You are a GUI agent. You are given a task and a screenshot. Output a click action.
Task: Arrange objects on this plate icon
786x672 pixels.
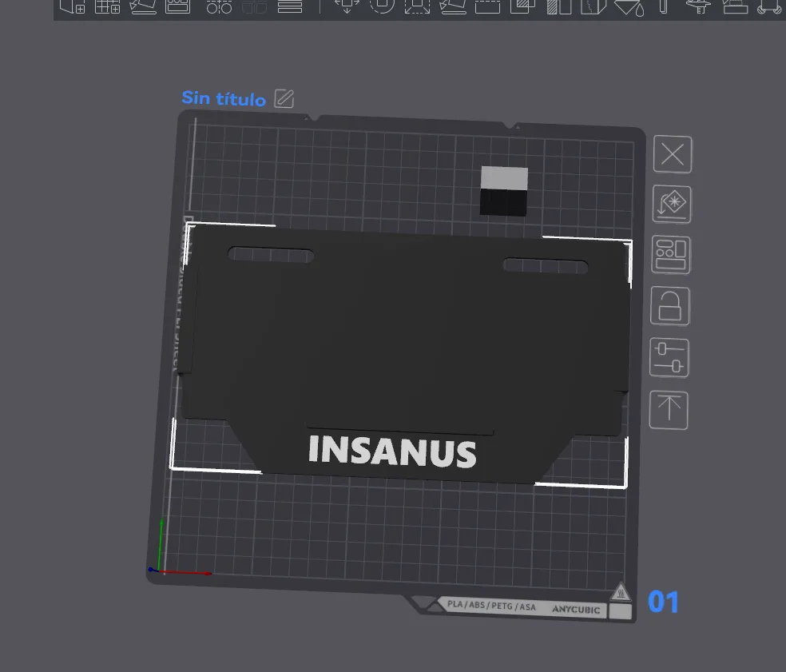[671, 255]
